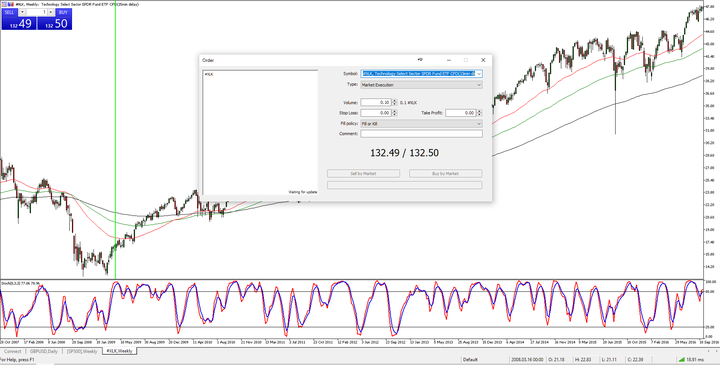Viewport: 720px width, 365px height.
Task: Switch to the GBPUSD,Daily chart tab
Action: pyautogui.click(x=44, y=351)
